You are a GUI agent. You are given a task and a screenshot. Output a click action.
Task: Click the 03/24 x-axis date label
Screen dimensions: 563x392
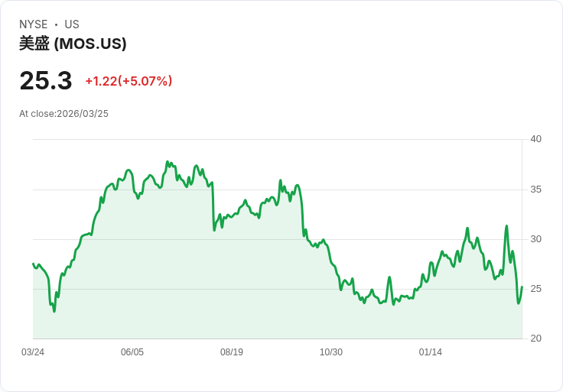[x=33, y=352]
